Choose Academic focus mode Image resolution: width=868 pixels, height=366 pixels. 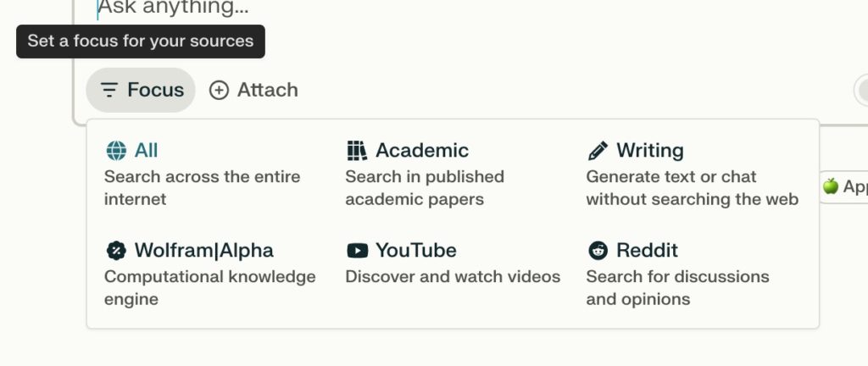tap(421, 151)
